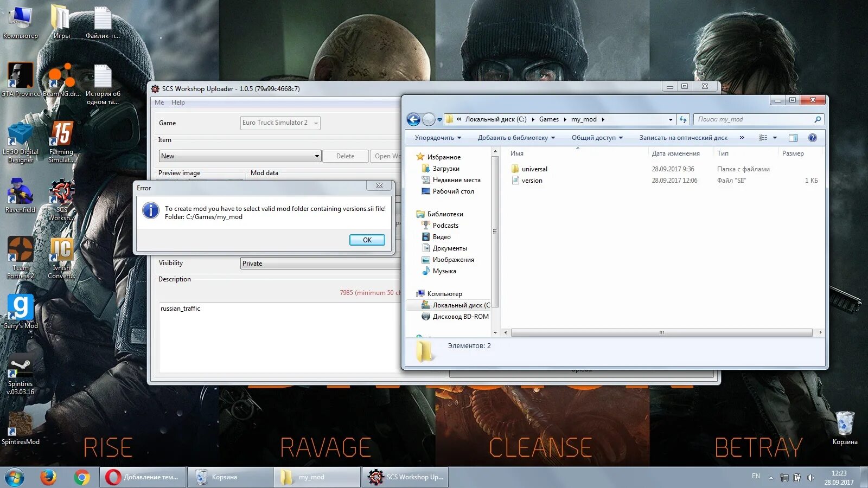This screenshot has width=868, height=488.
Task: Click Записать на оптический диск
Action: click(683, 138)
